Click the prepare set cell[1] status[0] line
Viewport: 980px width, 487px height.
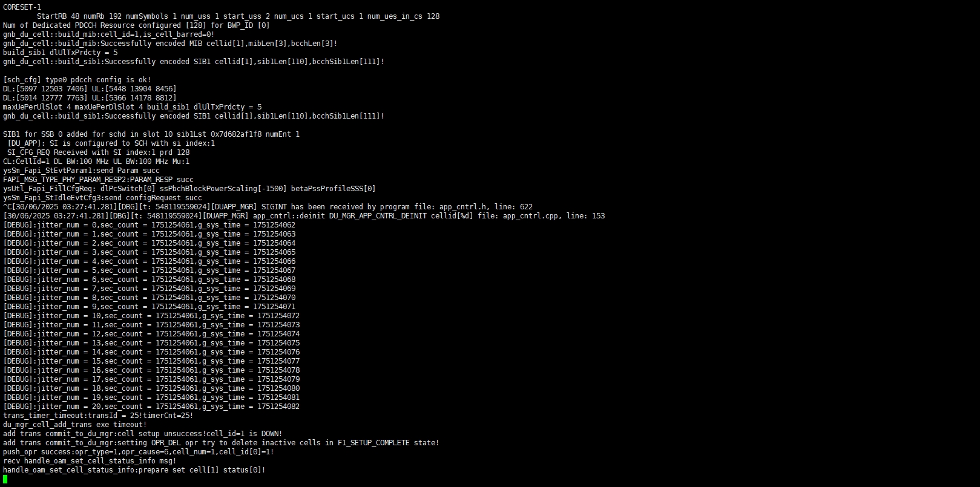pyautogui.click(x=134, y=470)
